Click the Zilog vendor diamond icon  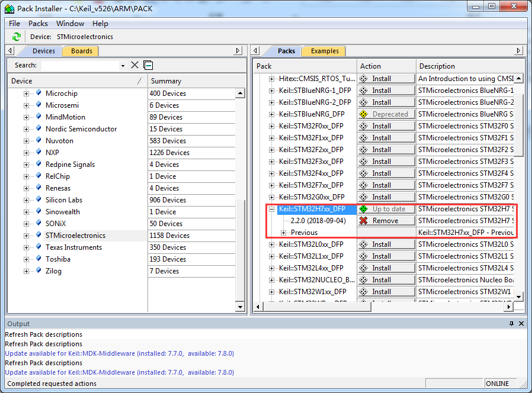tap(39, 270)
